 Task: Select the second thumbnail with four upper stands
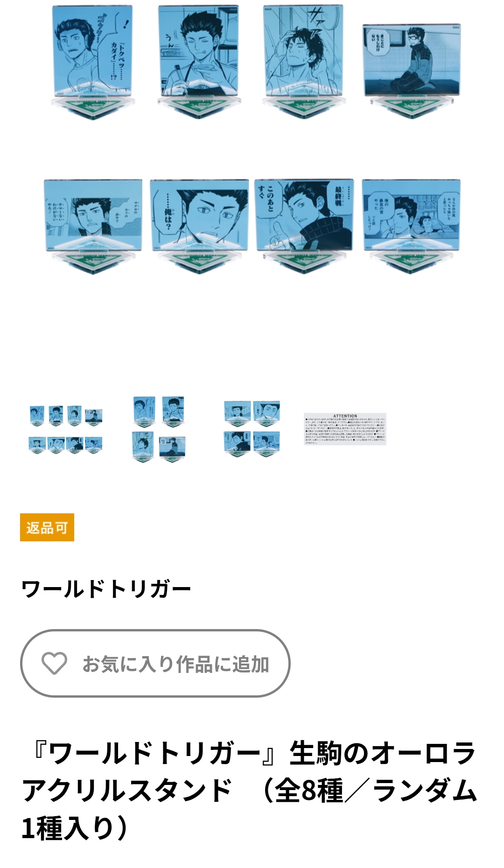click(x=159, y=429)
